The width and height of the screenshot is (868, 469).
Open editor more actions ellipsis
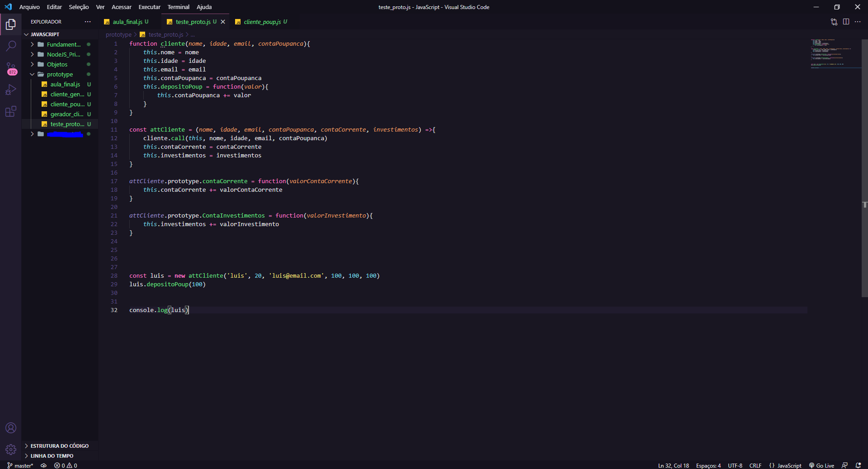tap(858, 22)
